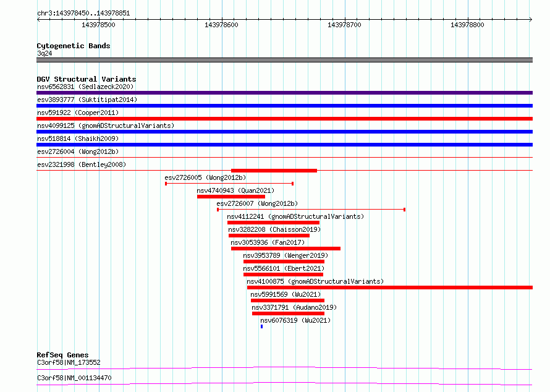Image resolution: width=550 pixels, height=392 pixels.
Task: Open nsv4099125 (gnomADStructuralVariants) label
Action: (106, 126)
